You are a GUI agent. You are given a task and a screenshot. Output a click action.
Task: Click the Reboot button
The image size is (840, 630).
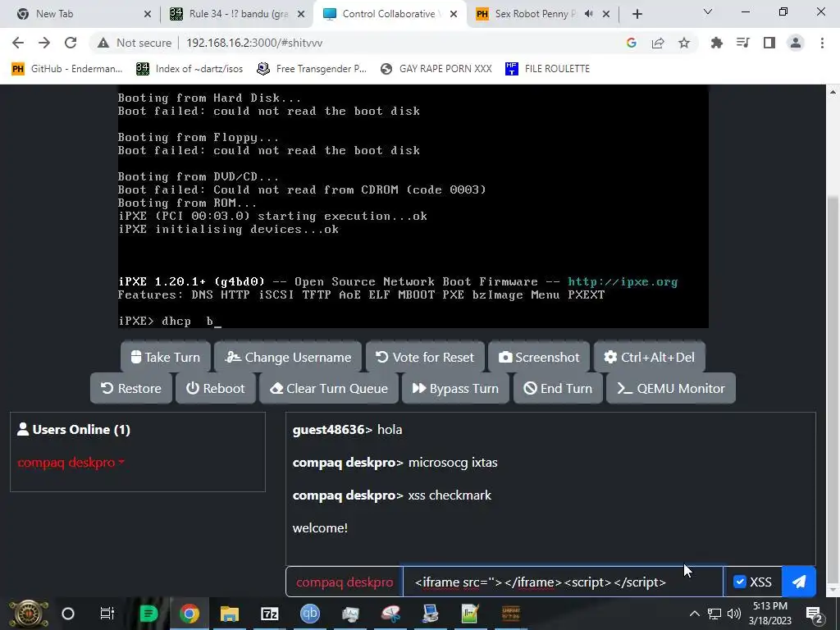click(216, 388)
